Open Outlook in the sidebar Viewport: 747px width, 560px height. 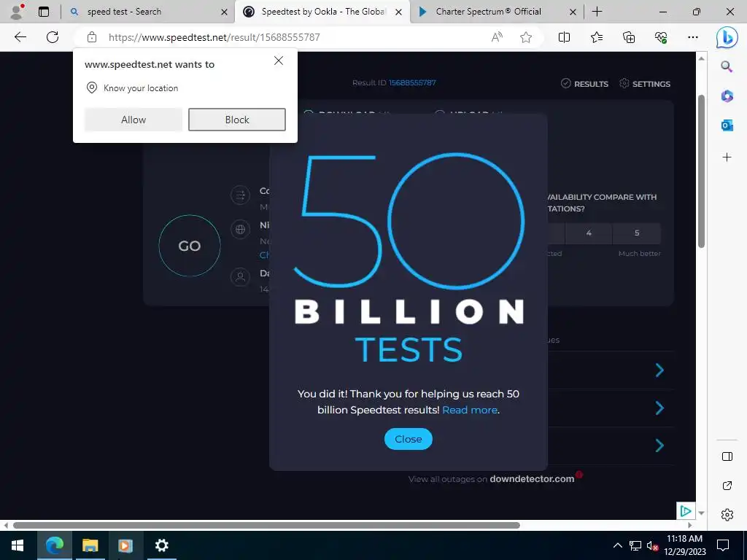[x=727, y=125]
